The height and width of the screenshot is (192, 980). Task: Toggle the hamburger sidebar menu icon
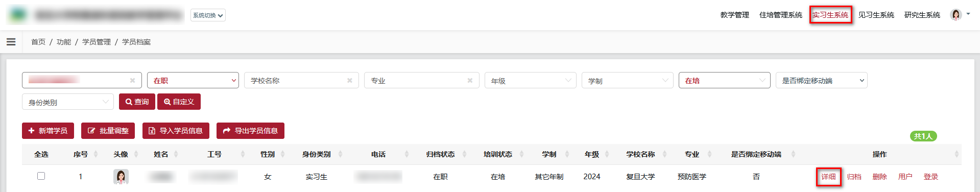[x=11, y=42]
